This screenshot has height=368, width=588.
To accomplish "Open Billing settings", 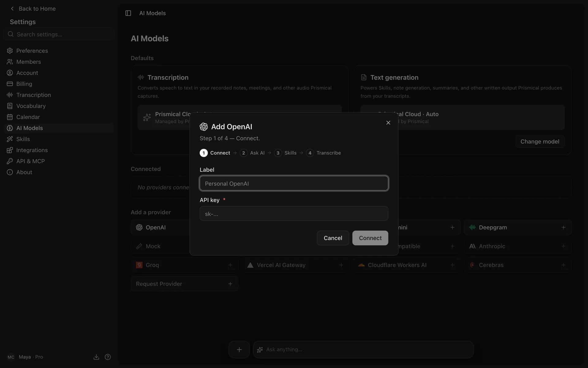I will pyautogui.click(x=59, y=84).
